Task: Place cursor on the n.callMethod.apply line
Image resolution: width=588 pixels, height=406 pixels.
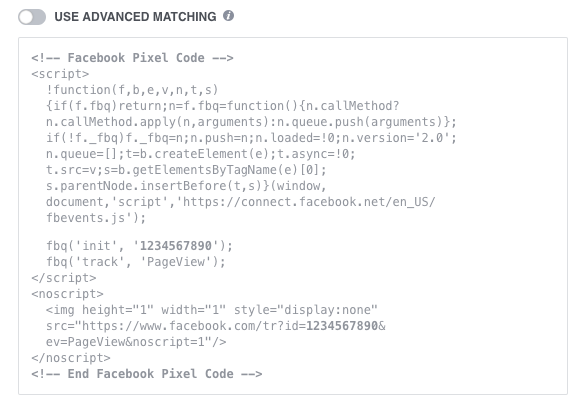Action: pos(251,122)
